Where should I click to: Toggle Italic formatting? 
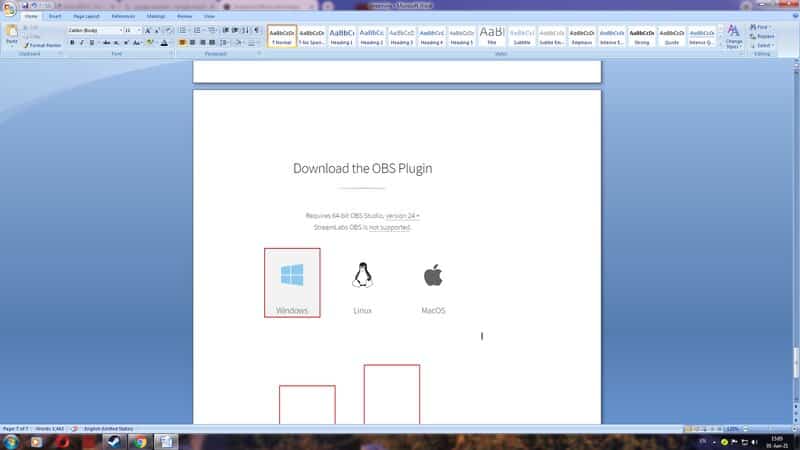(82, 43)
